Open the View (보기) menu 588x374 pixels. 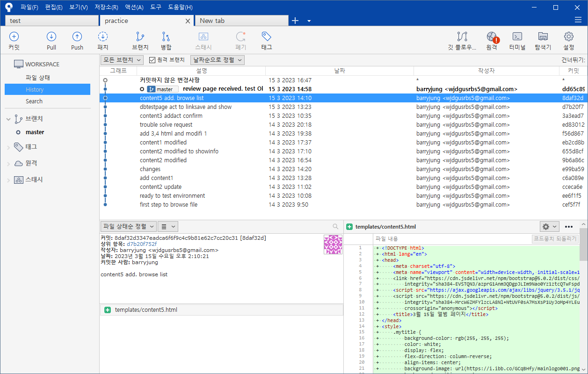(78, 7)
